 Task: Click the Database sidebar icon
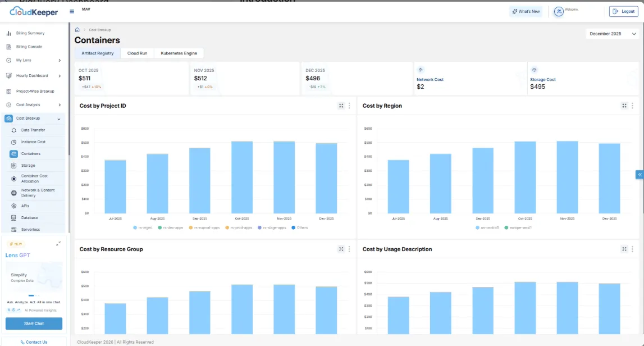tap(13, 218)
